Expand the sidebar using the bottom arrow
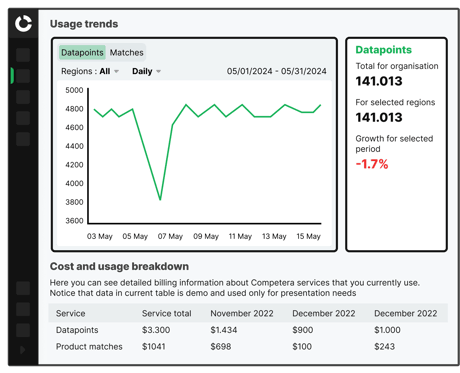This screenshot has height=373, width=460. pos(22,350)
